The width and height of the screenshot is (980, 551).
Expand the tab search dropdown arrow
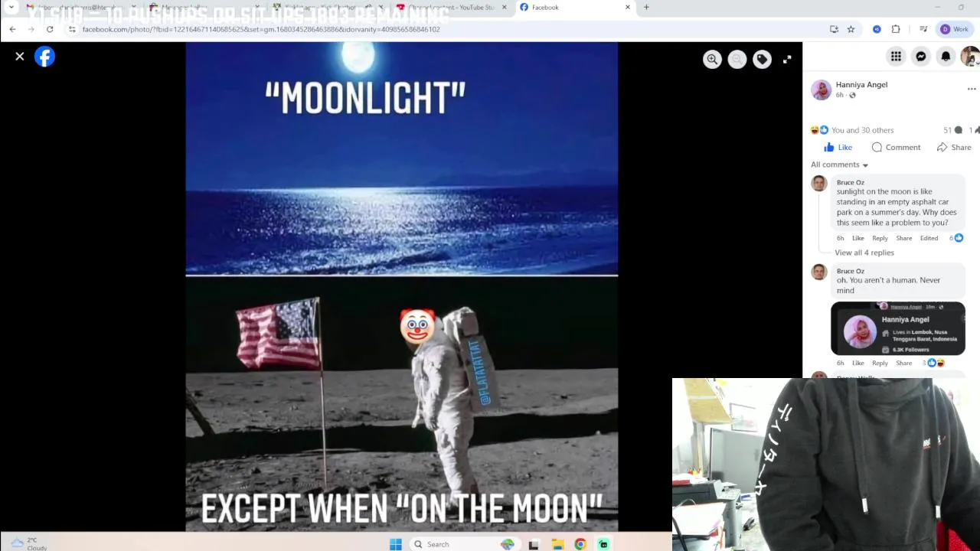(11, 8)
